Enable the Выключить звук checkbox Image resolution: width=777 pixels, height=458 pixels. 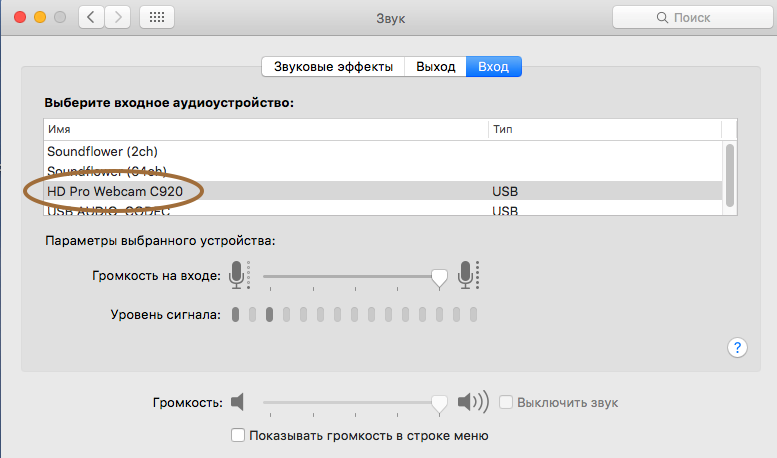(505, 402)
